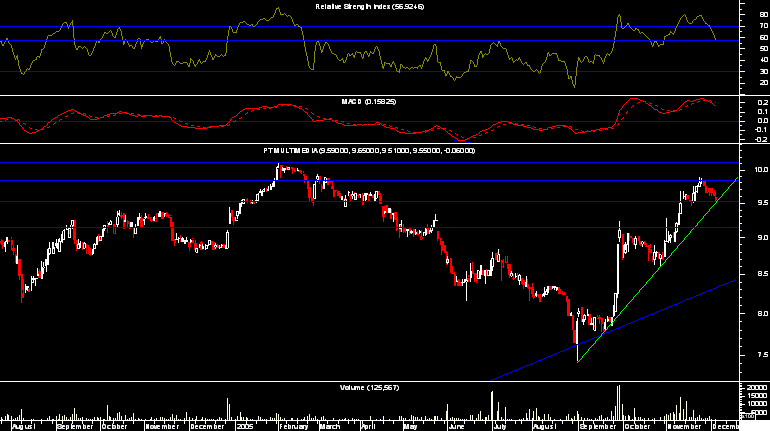Viewport: 770px width, 431px height.
Task: Select the 60 label on RSI axis
Action: [x=764, y=38]
